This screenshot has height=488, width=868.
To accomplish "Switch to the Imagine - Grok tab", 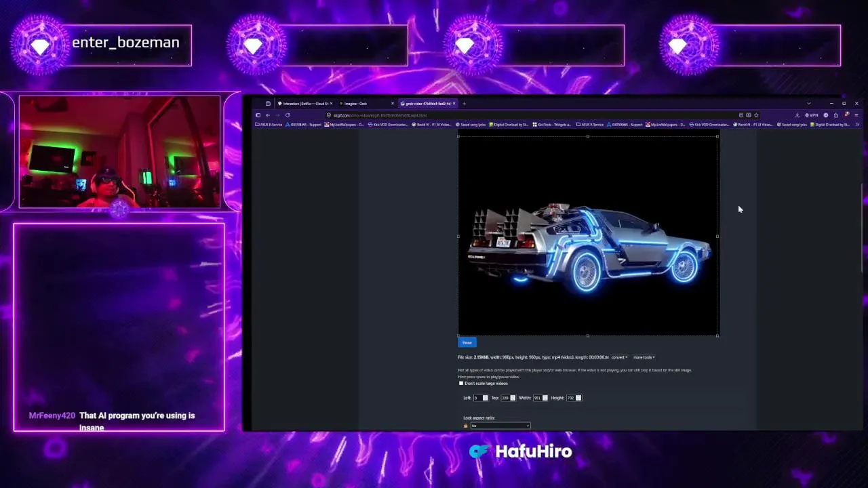I will tap(366, 104).
